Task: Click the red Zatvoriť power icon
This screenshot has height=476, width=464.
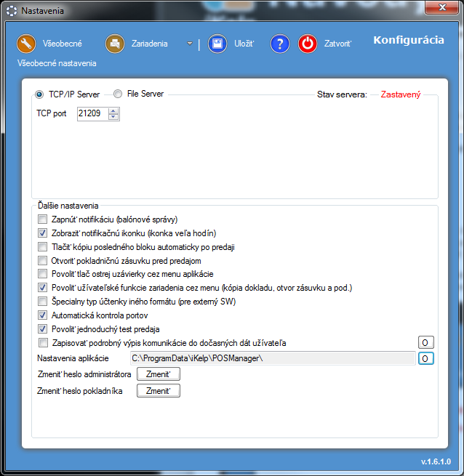Action: pyautogui.click(x=308, y=44)
